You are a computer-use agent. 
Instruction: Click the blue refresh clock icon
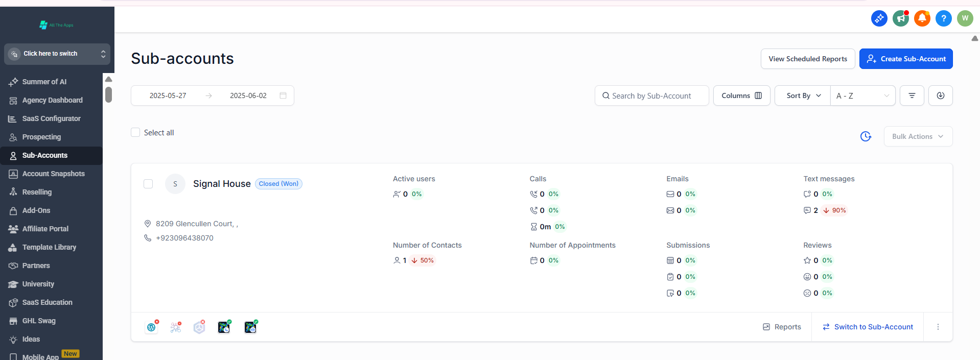866,136
